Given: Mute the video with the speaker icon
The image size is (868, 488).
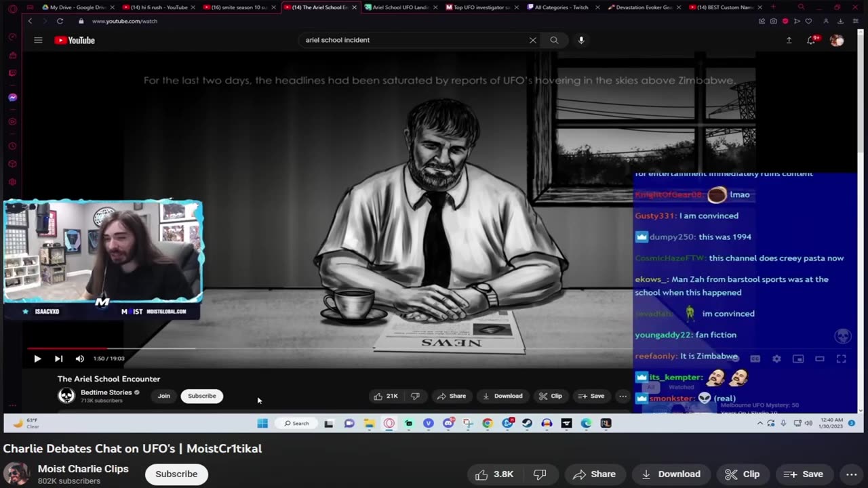Looking at the screenshot, I should [79, 359].
